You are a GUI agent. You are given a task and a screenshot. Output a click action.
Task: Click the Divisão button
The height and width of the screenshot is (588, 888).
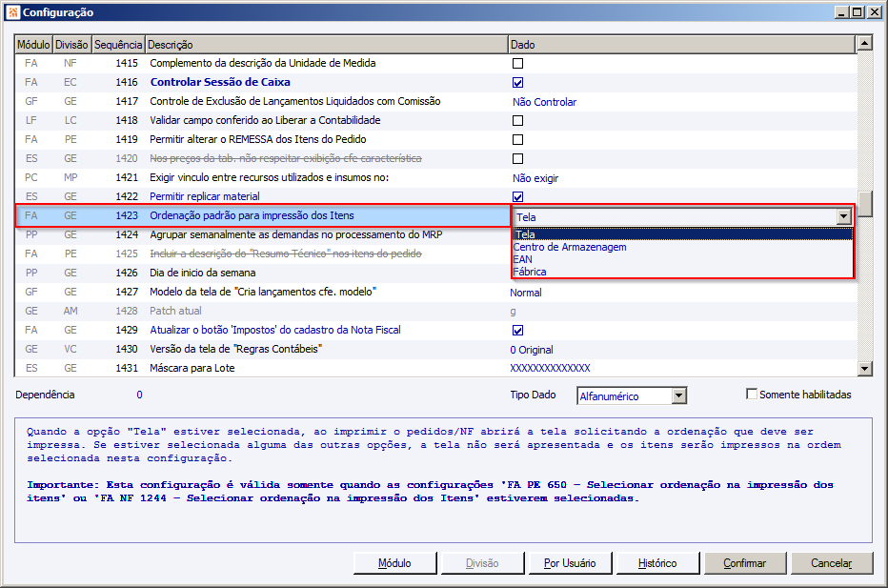coord(482,563)
